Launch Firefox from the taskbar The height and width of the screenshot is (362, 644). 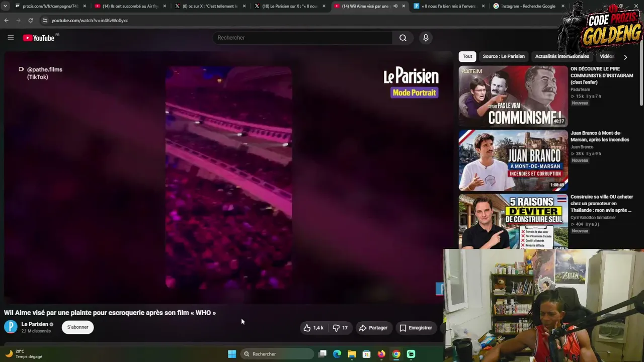pos(381,354)
